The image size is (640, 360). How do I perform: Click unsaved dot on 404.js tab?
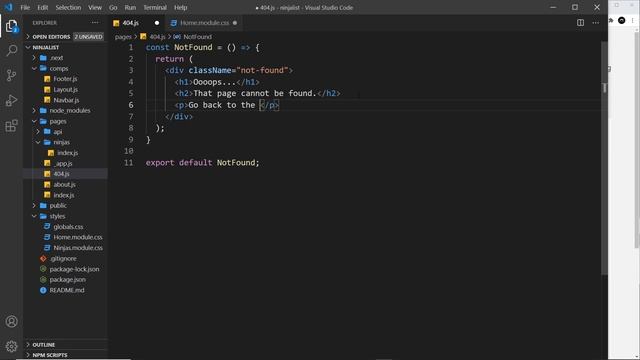pos(157,23)
